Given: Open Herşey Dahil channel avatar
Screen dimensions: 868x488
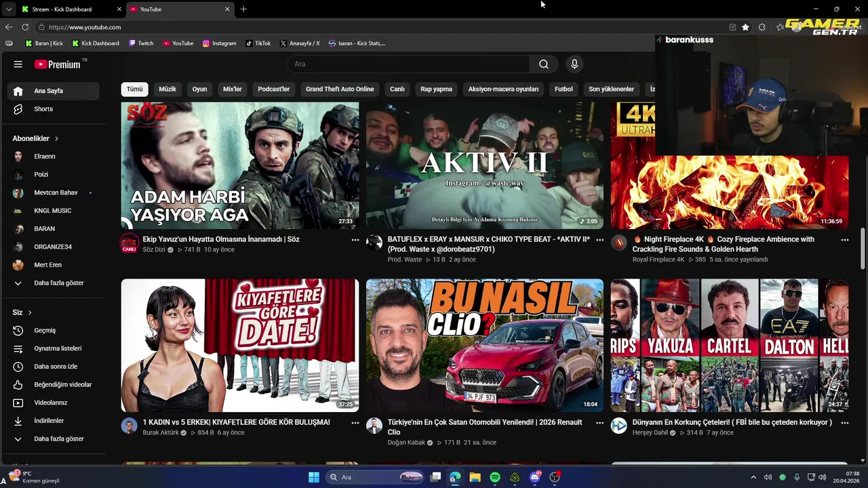Looking at the screenshot, I should tap(618, 426).
